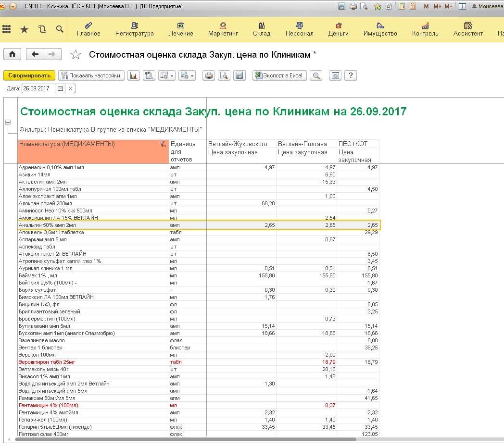Print the report from the toolbar

pyautogui.click(x=209, y=75)
